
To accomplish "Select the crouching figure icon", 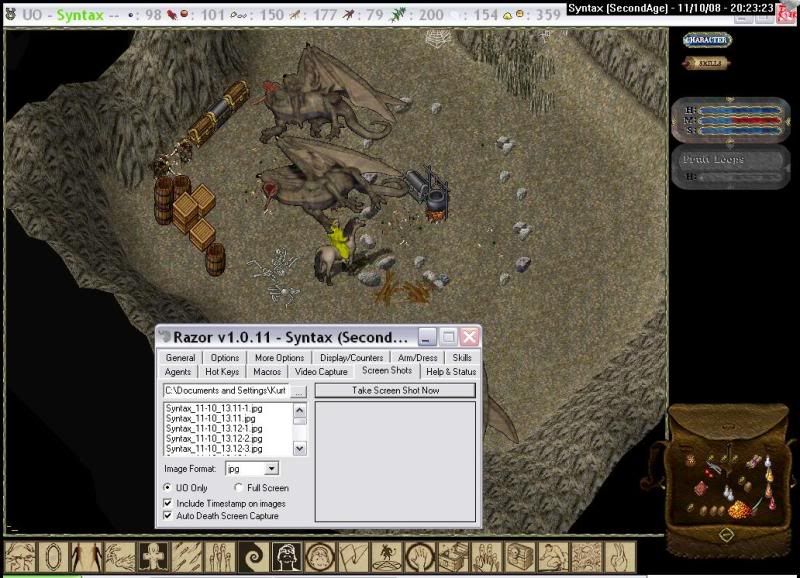I will click(553, 557).
